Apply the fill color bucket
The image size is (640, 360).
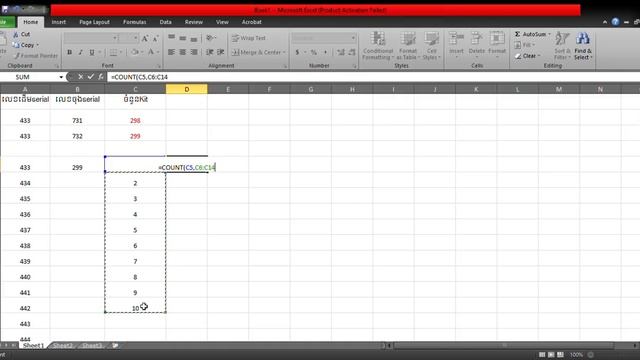click(x=134, y=52)
